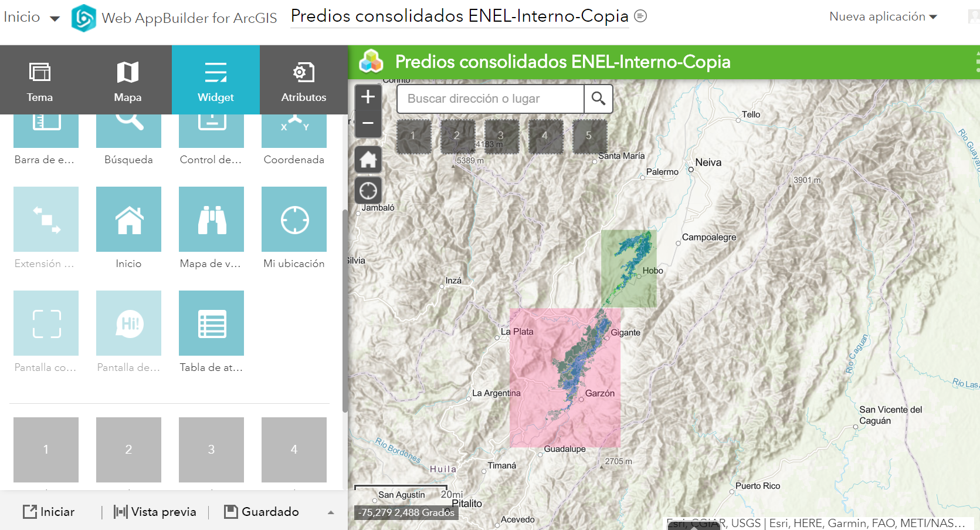The image size is (980, 530).
Task: Click the Puerto Rico label on the map
Action: pyautogui.click(x=758, y=486)
